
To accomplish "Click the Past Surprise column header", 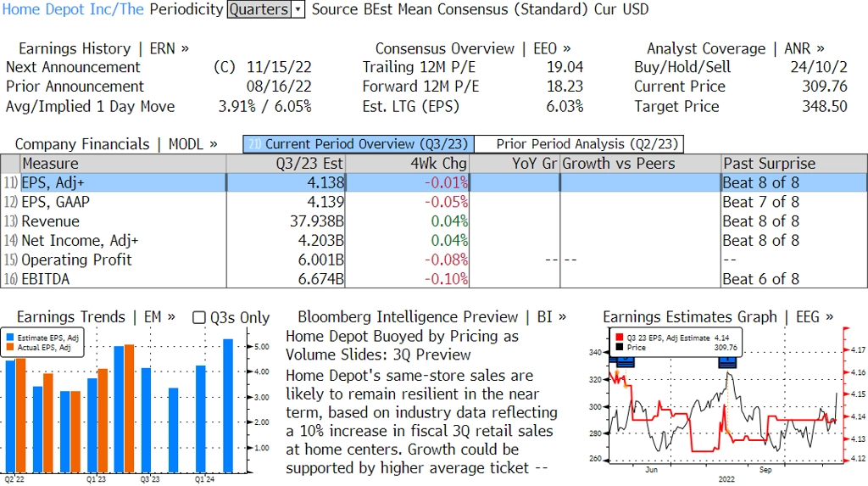I will pyautogui.click(x=794, y=164).
